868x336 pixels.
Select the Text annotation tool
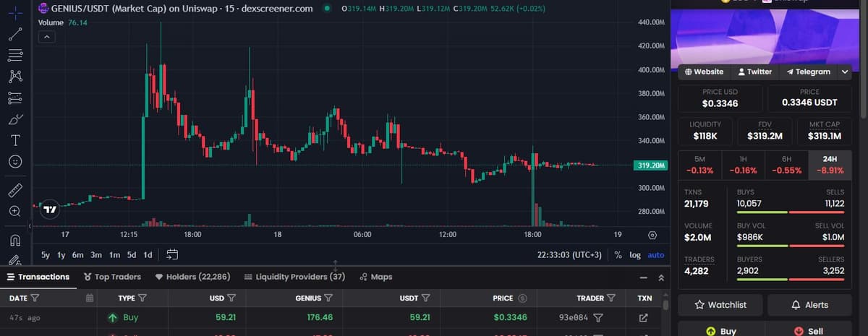[16, 139]
